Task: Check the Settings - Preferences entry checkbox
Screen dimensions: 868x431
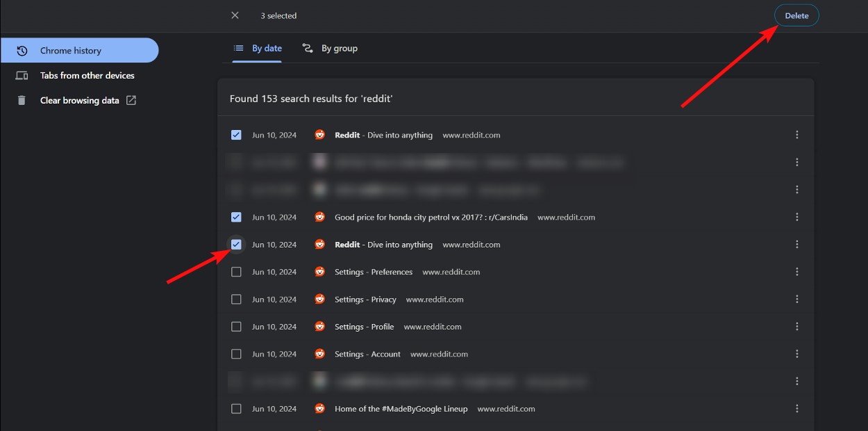Action: click(x=236, y=272)
